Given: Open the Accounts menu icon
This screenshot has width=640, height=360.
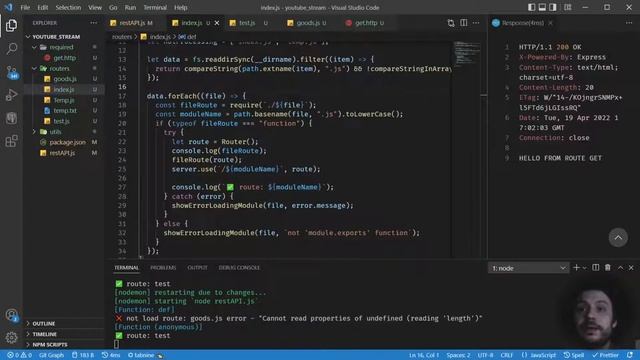Looking at the screenshot, I should pyautogui.click(x=11, y=315).
